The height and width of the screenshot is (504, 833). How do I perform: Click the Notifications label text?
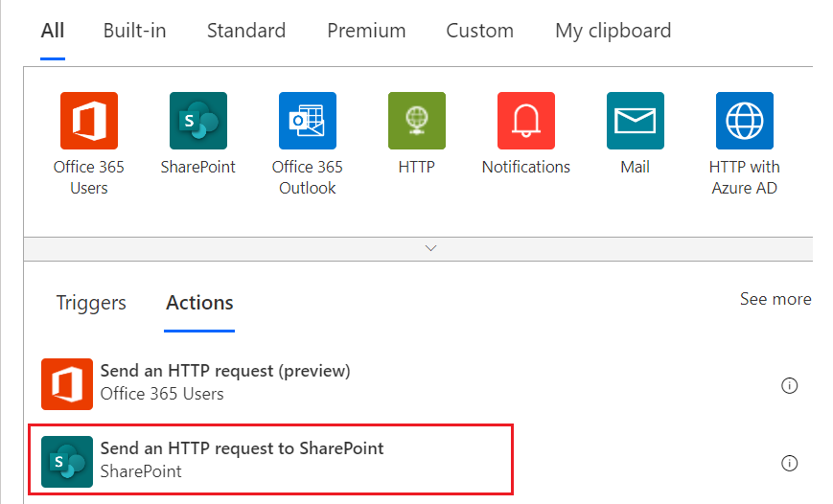point(526,167)
